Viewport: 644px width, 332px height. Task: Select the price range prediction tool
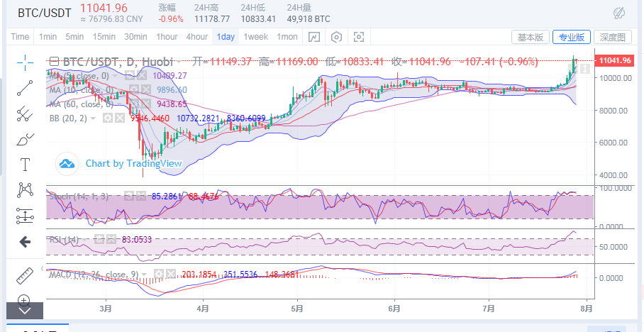click(25, 216)
